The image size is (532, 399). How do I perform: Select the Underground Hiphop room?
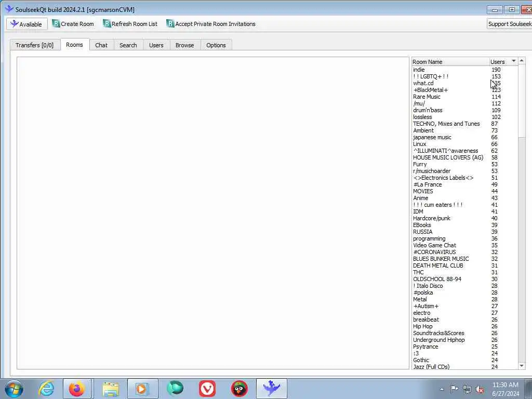(x=464, y=340)
